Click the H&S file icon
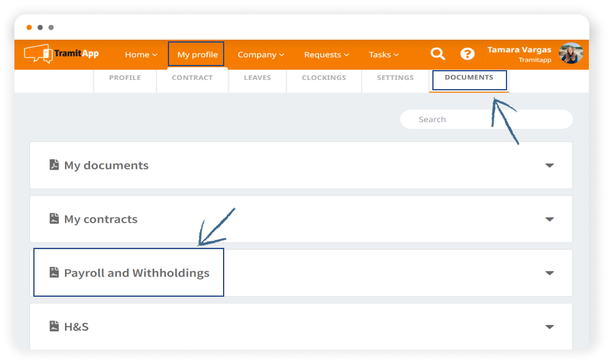The image size is (610, 364). 54,327
